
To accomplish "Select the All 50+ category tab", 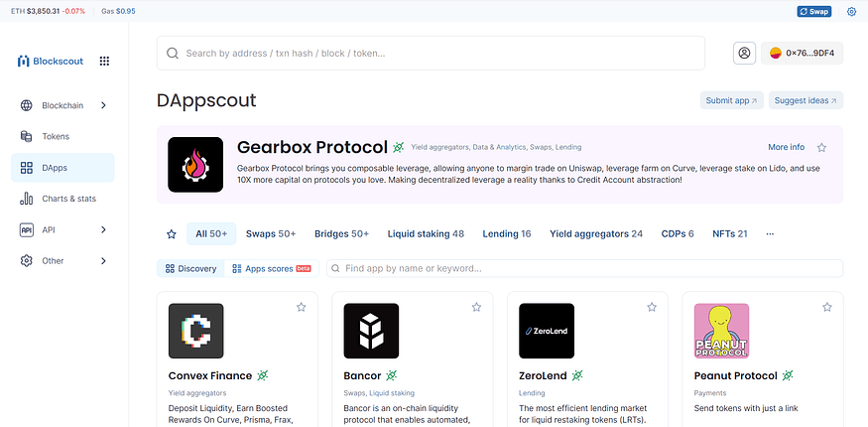I will (x=211, y=233).
